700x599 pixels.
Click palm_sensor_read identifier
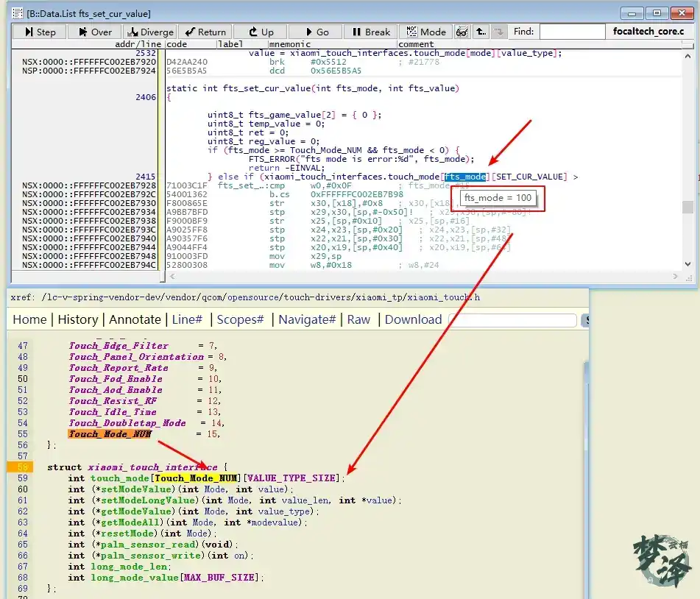pos(148,545)
